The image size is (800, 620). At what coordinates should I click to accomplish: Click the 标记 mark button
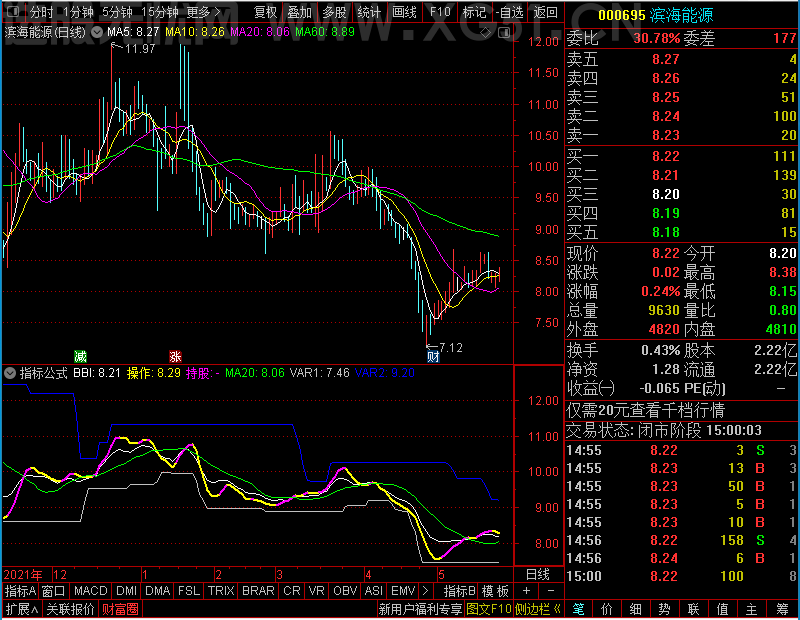[474, 12]
